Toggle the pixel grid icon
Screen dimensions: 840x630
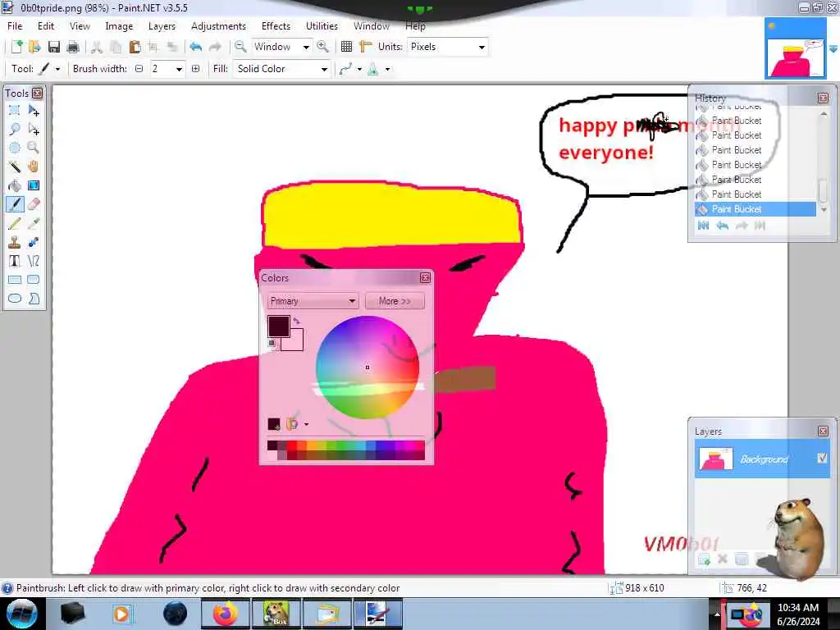[x=347, y=47]
